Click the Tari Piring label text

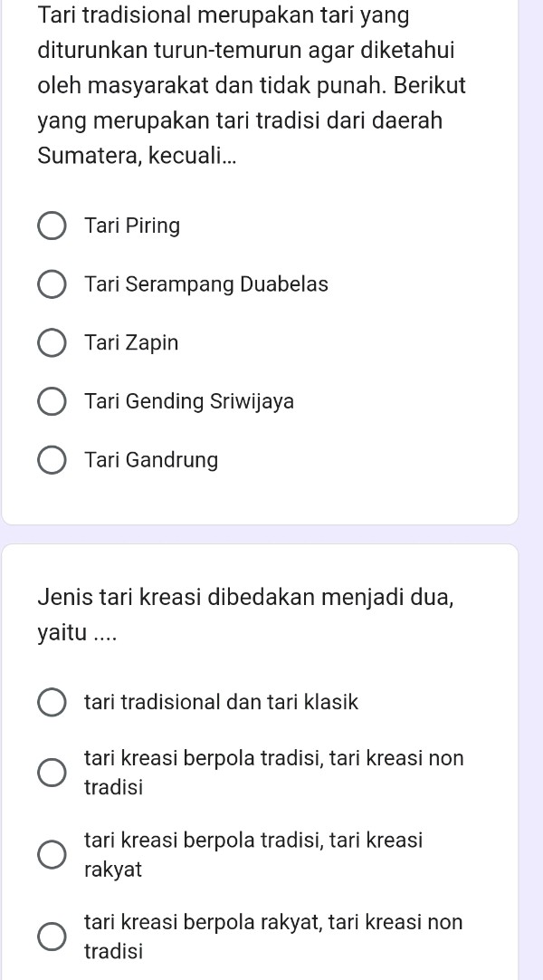coord(132,226)
